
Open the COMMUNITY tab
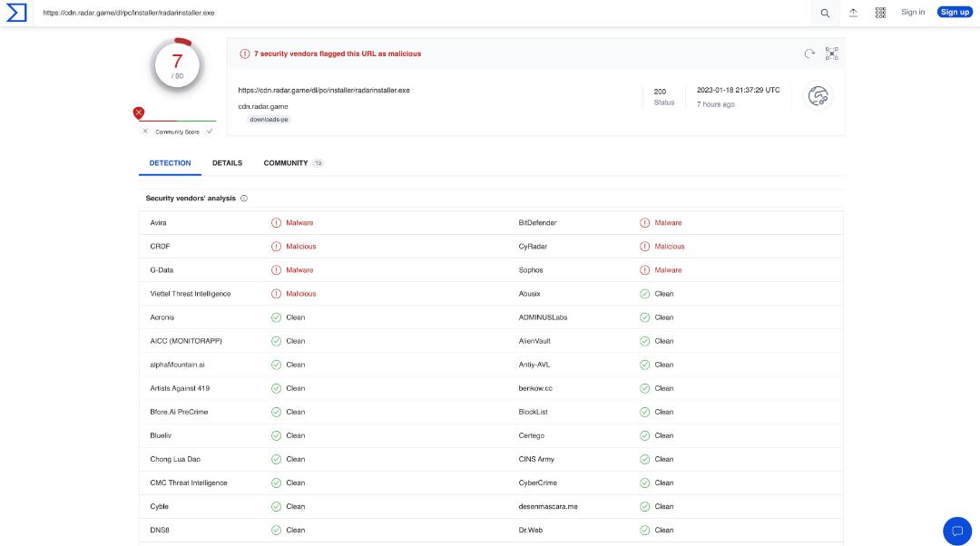pos(292,163)
